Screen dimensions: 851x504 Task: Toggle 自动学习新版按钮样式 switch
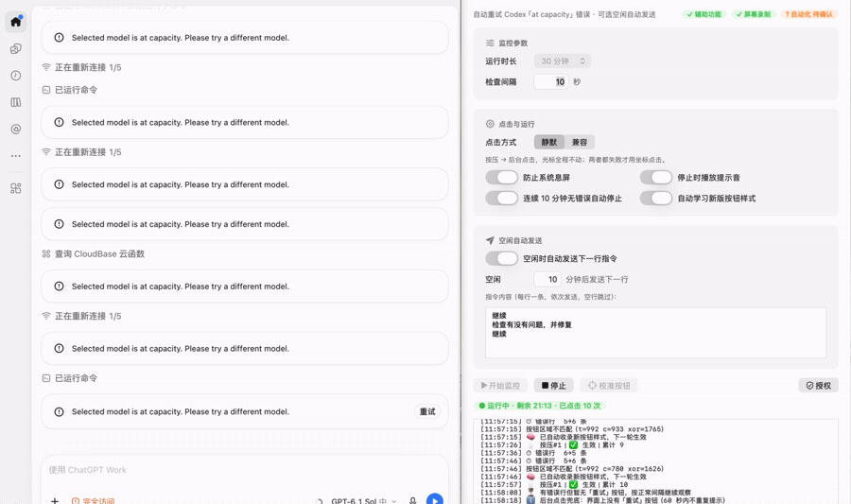[x=655, y=198]
